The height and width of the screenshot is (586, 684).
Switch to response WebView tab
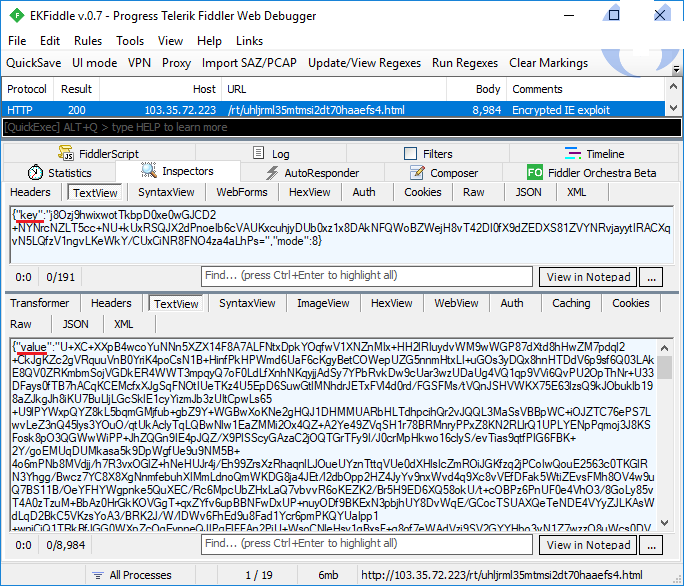(x=456, y=303)
